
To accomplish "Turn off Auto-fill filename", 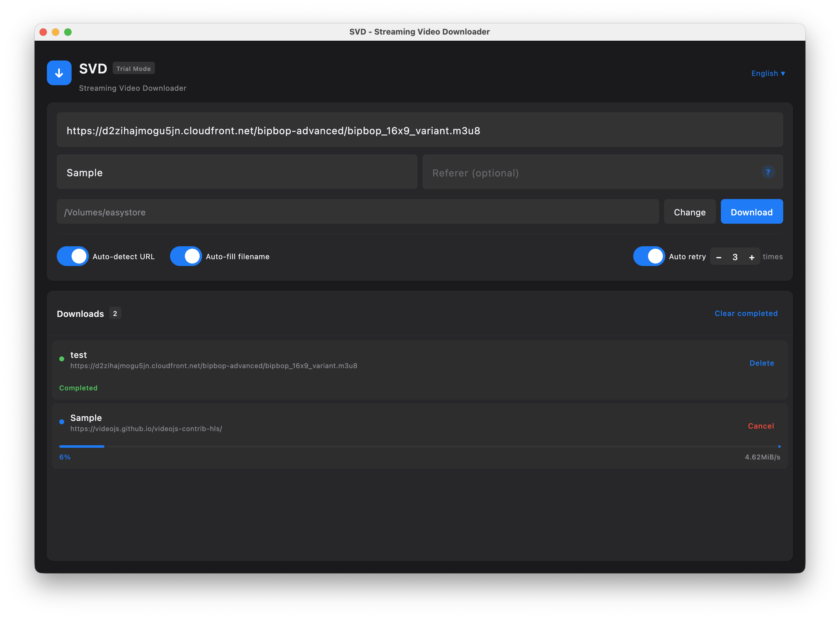I will tap(186, 256).
